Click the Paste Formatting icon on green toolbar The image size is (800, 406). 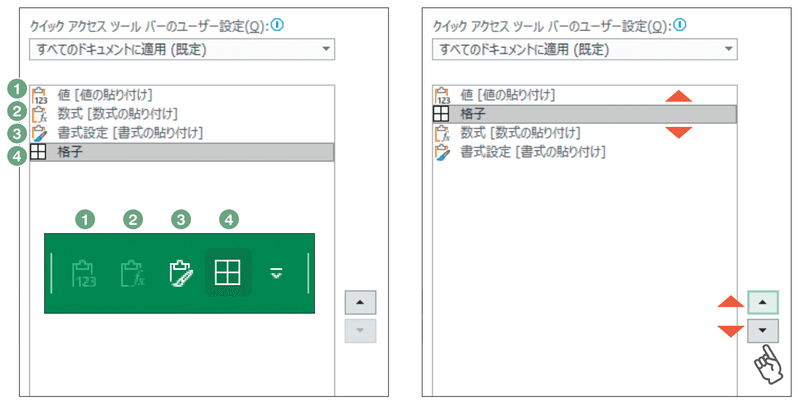pyautogui.click(x=181, y=273)
